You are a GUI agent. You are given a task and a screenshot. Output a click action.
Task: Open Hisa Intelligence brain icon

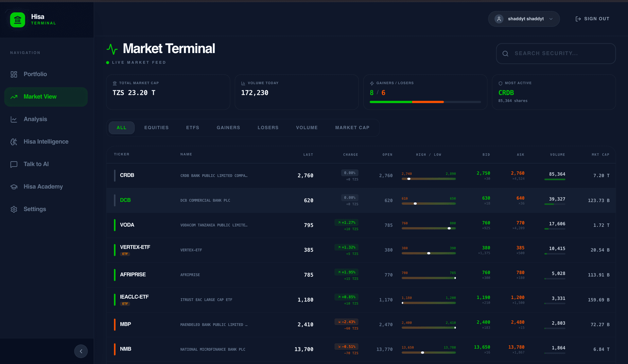[14, 142]
